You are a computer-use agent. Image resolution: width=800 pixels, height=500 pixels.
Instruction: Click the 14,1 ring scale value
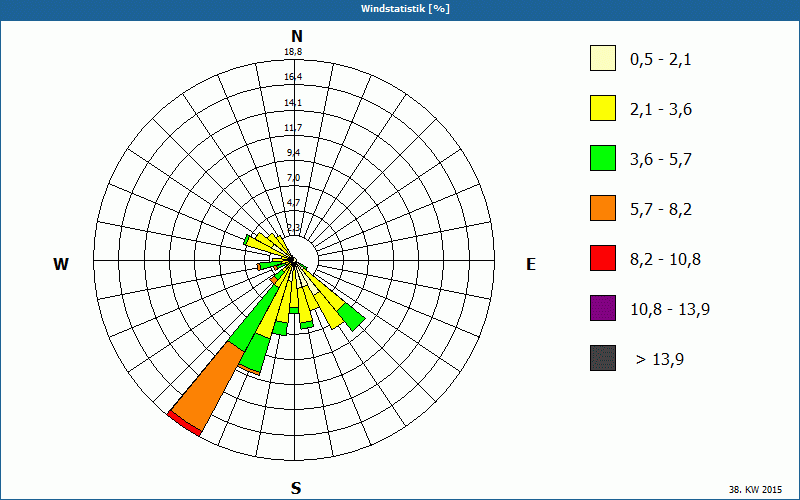(293, 103)
